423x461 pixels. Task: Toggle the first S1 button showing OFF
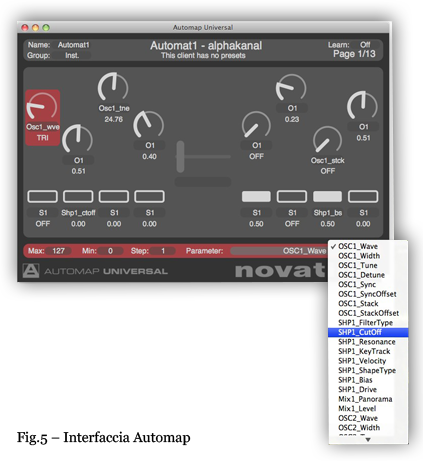42,197
